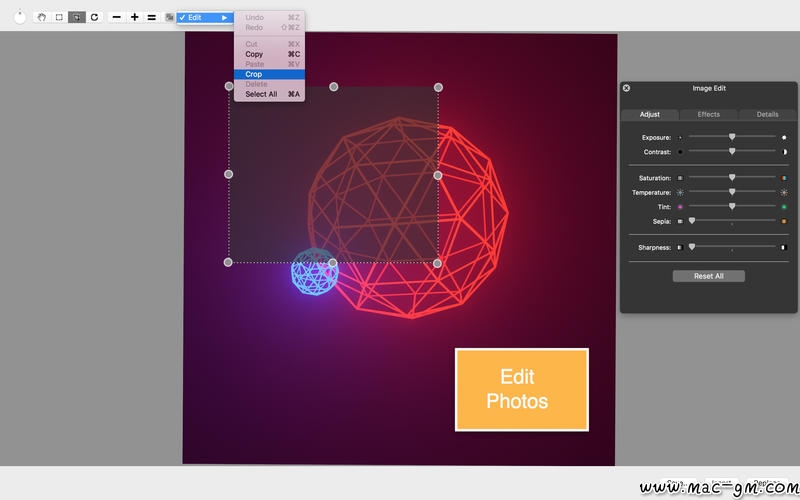Choose Copy from the Edit menu

pos(269,54)
